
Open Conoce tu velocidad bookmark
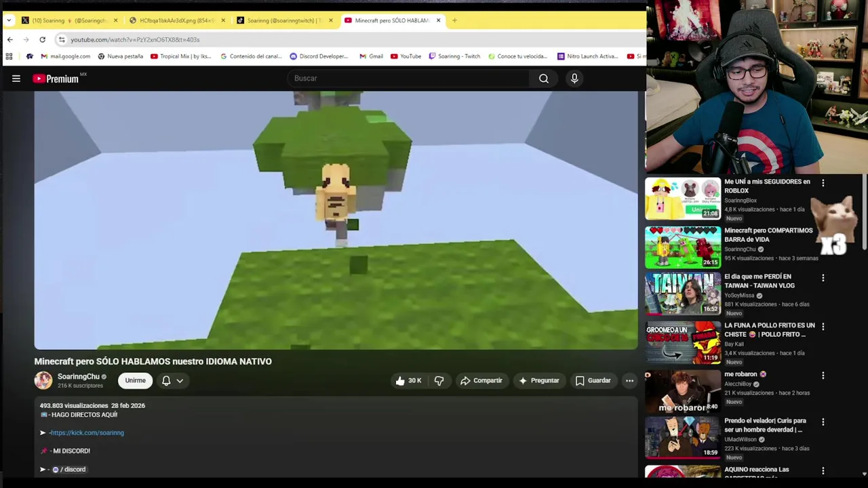click(x=517, y=56)
